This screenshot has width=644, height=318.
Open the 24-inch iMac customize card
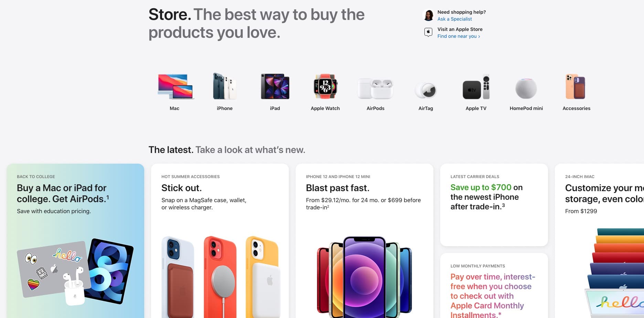(599, 241)
